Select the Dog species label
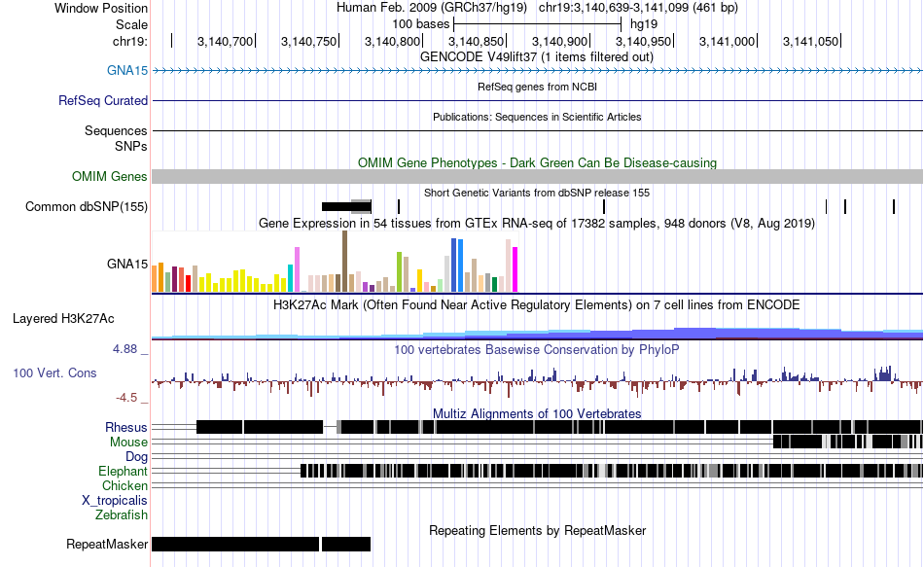The image size is (924, 567). [136, 457]
